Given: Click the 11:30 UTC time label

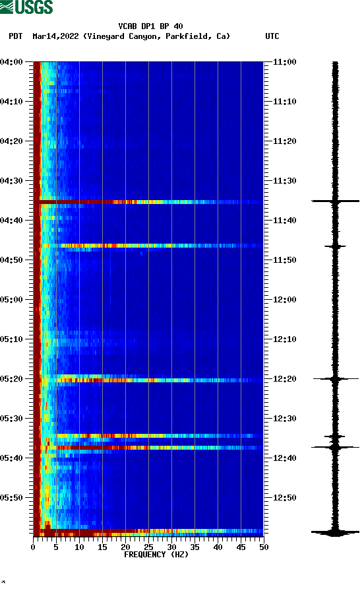Looking at the screenshot, I should tap(284, 181).
